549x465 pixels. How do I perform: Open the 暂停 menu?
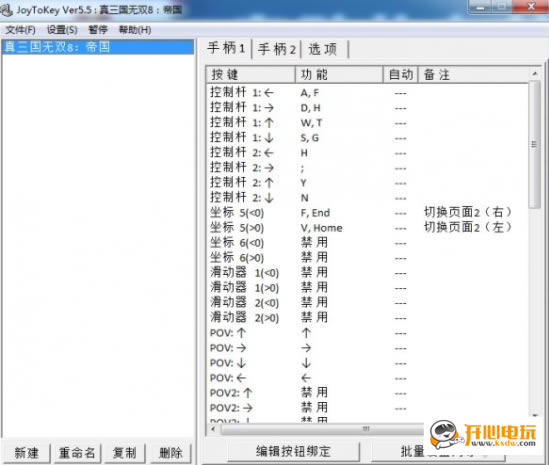[98, 30]
